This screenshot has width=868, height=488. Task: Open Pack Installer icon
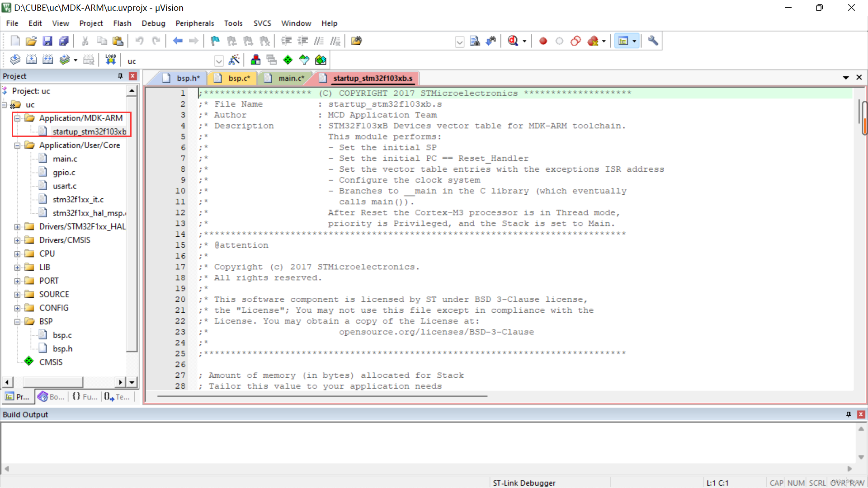coord(321,60)
